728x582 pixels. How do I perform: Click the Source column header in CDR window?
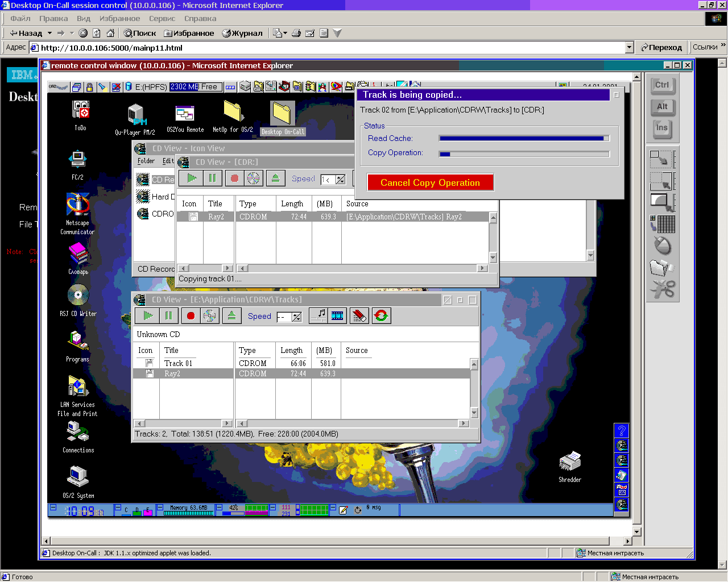click(357, 203)
